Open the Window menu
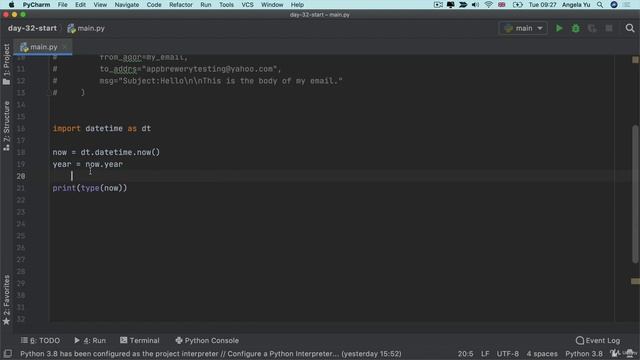The width and height of the screenshot is (640, 360). tap(272, 5)
